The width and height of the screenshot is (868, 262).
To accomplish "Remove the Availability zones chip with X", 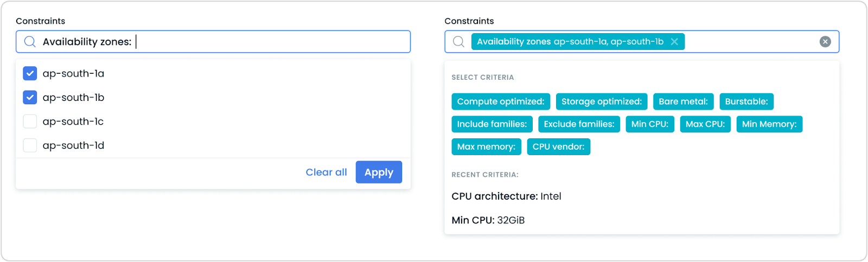I will 674,42.
